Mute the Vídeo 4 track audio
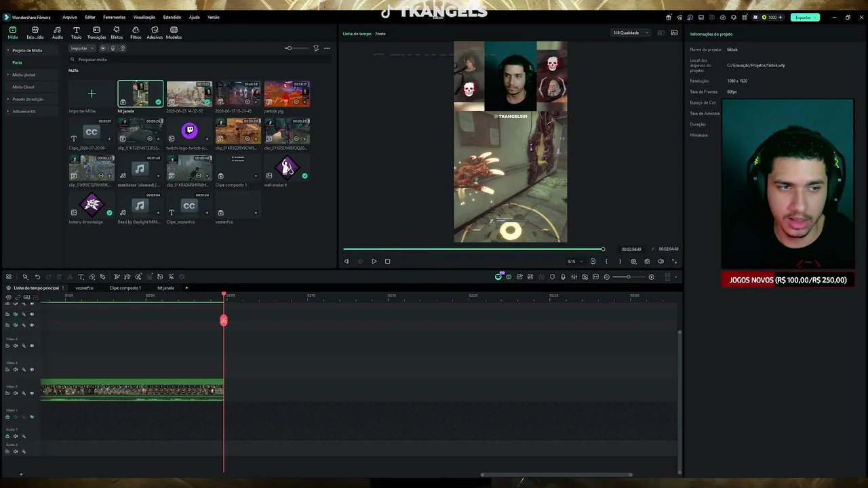 pos(16,346)
